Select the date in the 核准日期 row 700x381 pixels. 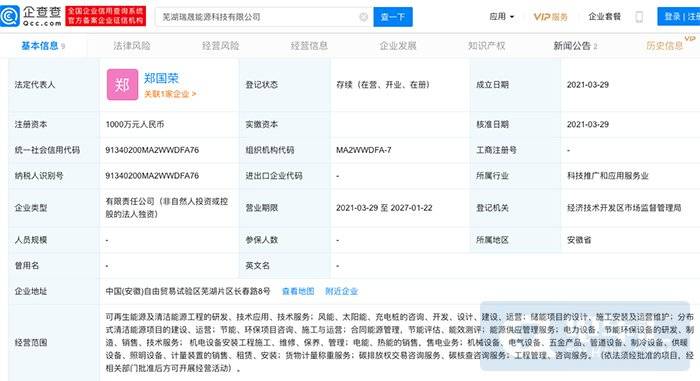click(x=588, y=125)
